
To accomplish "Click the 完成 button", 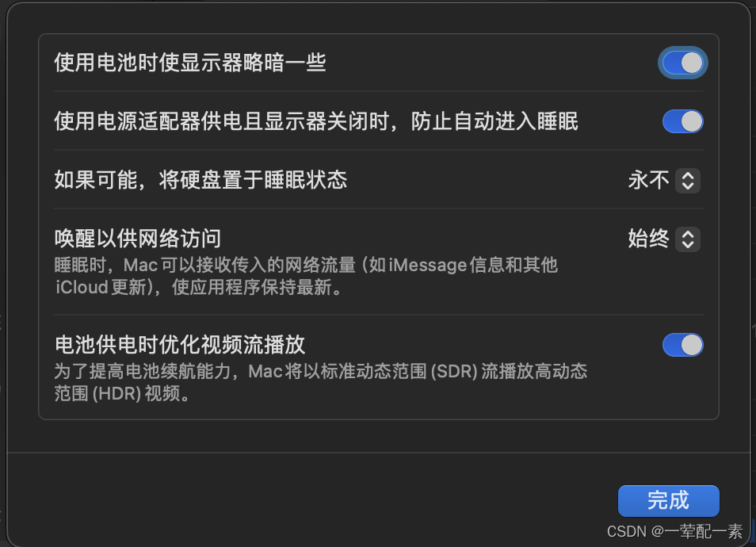I will coord(668,501).
